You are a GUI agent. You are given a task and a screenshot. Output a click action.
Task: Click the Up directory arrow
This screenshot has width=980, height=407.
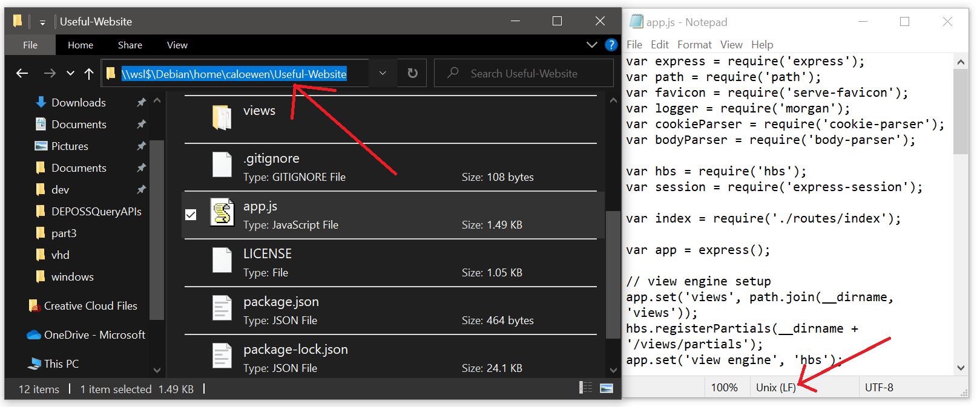pyautogui.click(x=89, y=73)
